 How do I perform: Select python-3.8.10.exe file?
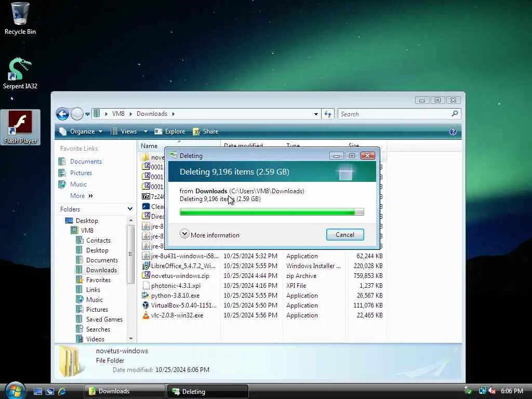262,296
